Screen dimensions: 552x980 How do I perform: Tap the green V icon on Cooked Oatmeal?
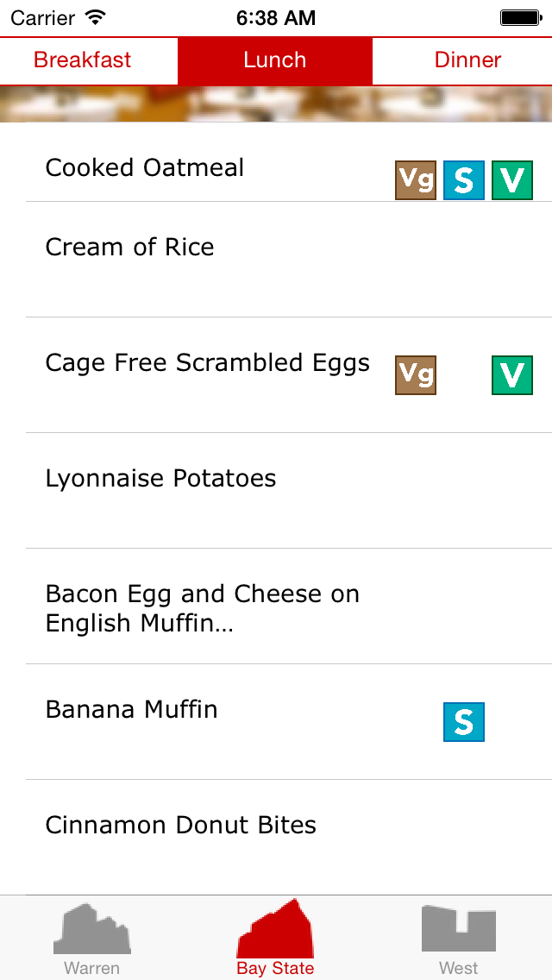pos(512,180)
